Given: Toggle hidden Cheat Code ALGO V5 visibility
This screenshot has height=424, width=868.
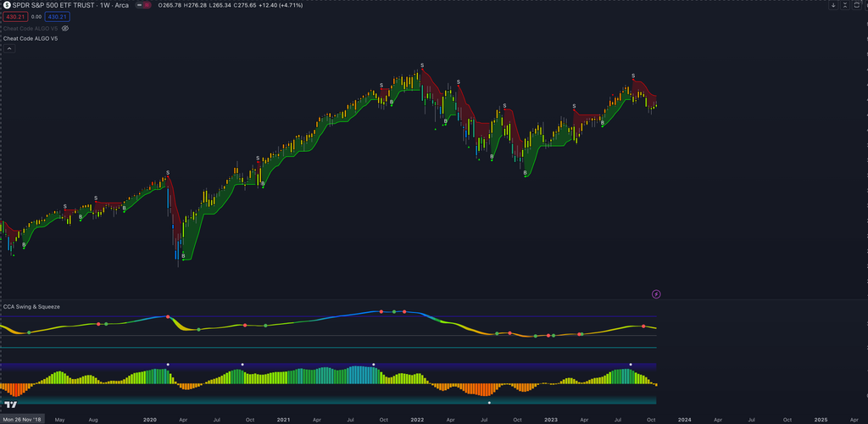Looking at the screenshot, I should coord(65,28).
